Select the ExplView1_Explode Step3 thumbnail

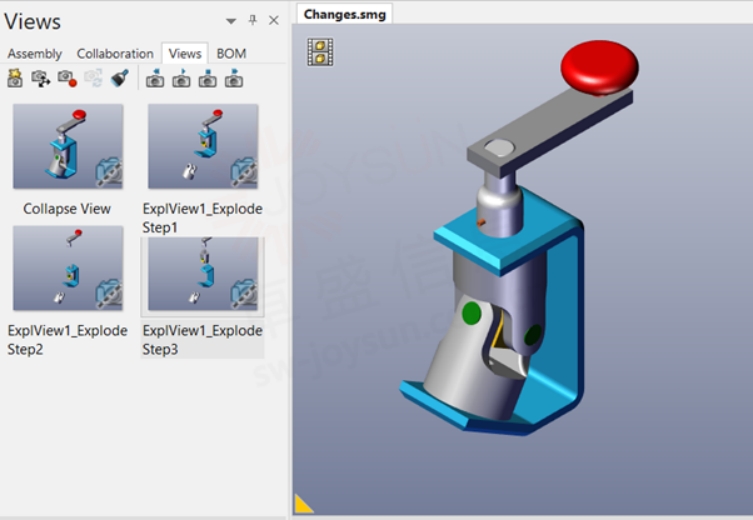pos(203,274)
